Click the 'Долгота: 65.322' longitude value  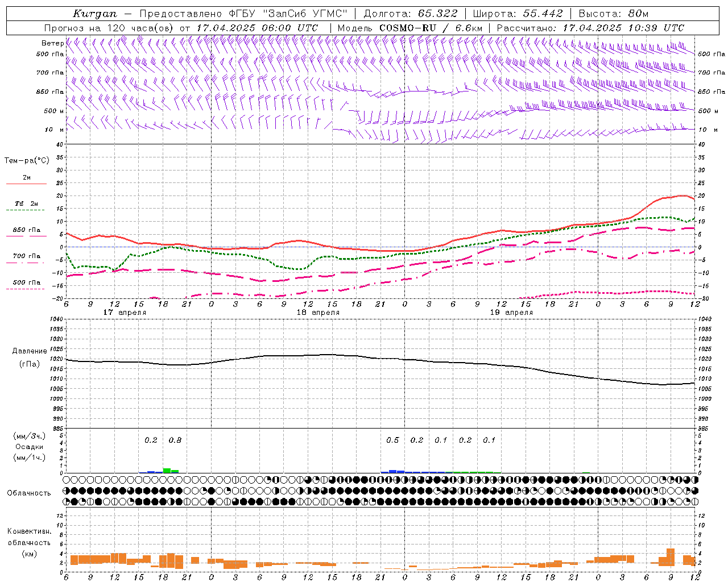pyautogui.click(x=410, y=14)
